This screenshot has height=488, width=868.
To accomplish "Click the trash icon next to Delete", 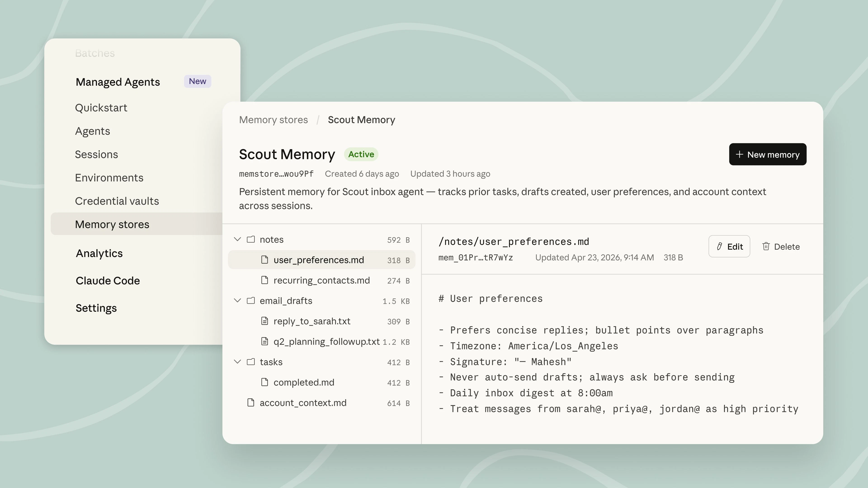I will click(x=766, y=246).
